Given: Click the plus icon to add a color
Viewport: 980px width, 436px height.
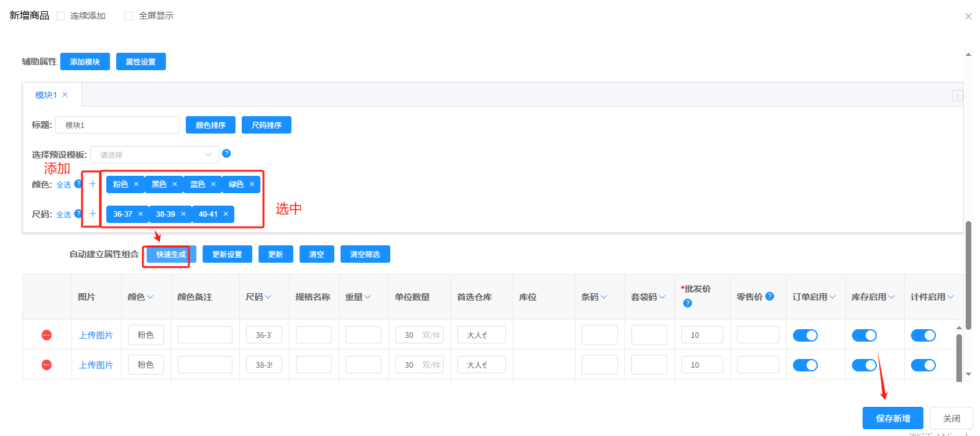Looking at the screenshot, I should pos(93,184).
